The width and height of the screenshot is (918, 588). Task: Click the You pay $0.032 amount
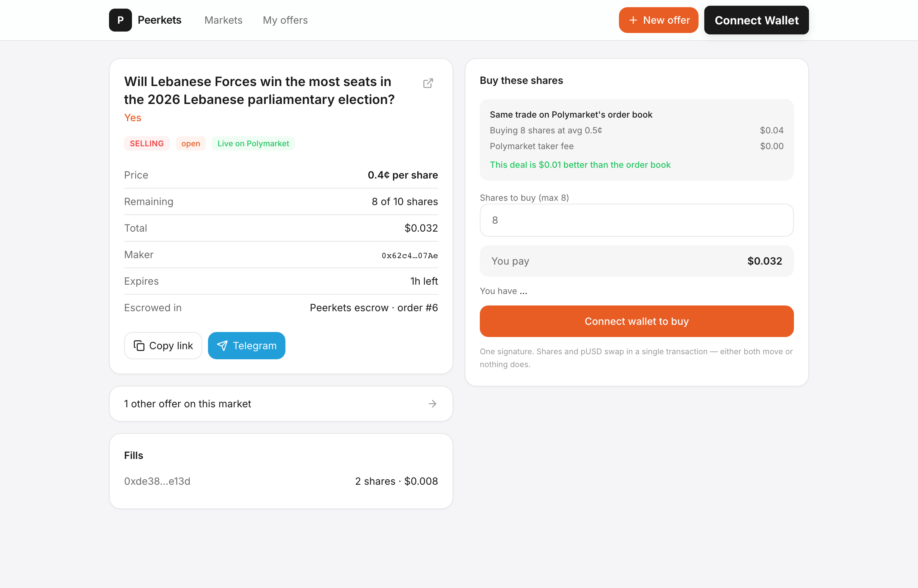tap(765, 261)
